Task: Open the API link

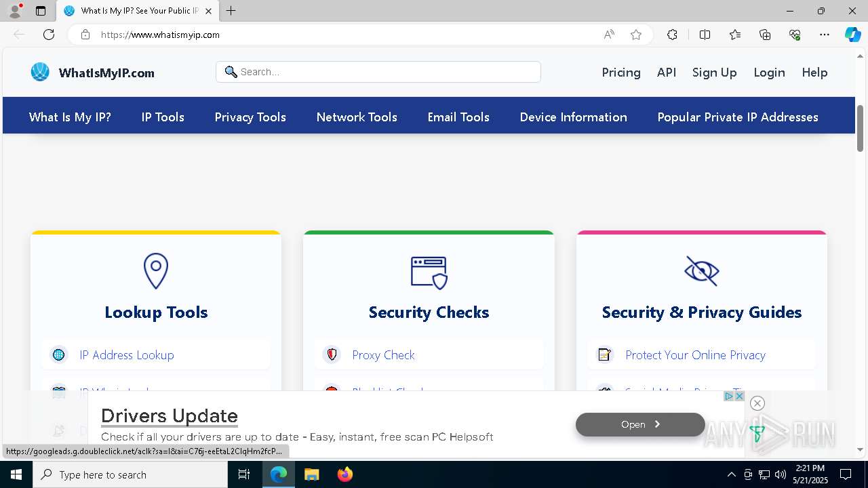Action: (667, 73)
